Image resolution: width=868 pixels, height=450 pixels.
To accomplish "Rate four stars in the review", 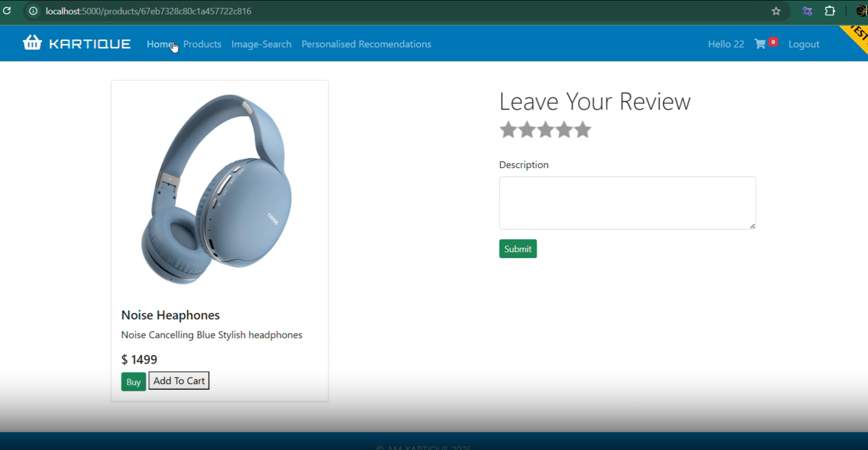I will (x=564, y=130).
